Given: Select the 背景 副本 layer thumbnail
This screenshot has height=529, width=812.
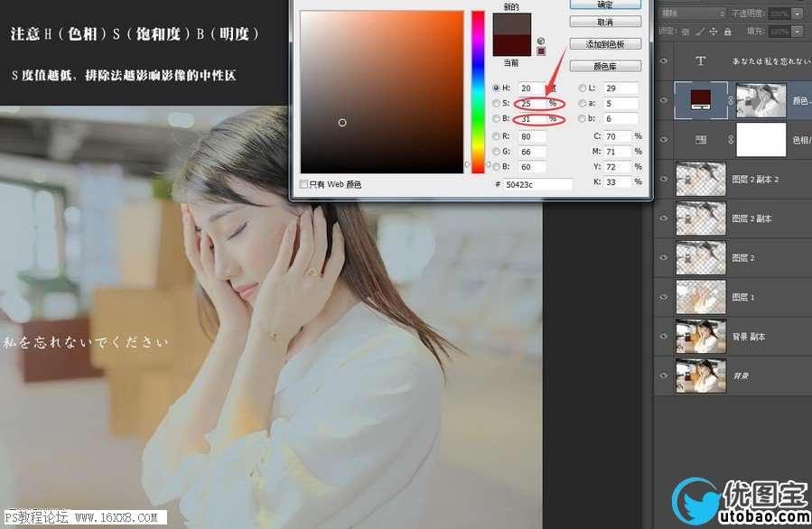Looking at the screenshot, I should [x=701, y=337].
